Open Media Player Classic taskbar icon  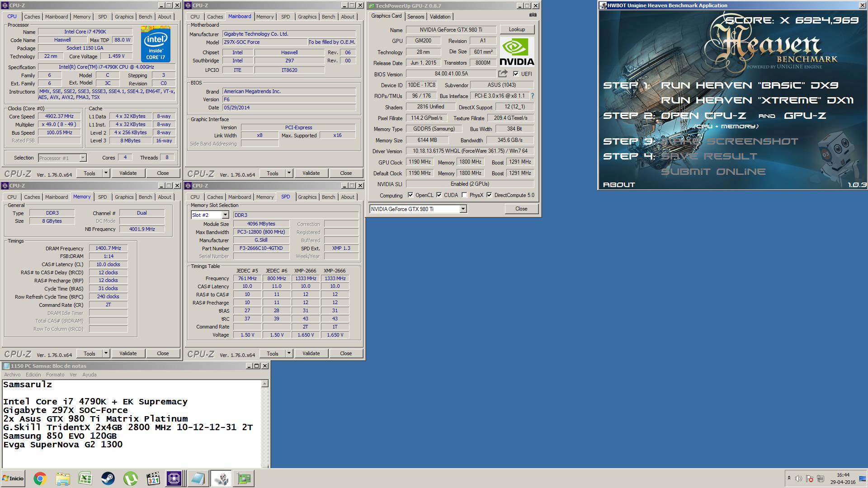click(x=153, y=479)
